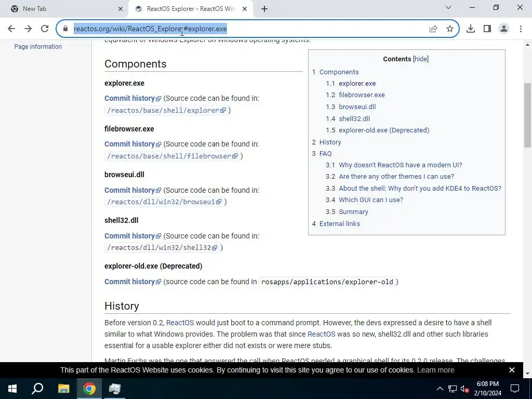Open Commit history link under shell32.dll

(132, 236)
